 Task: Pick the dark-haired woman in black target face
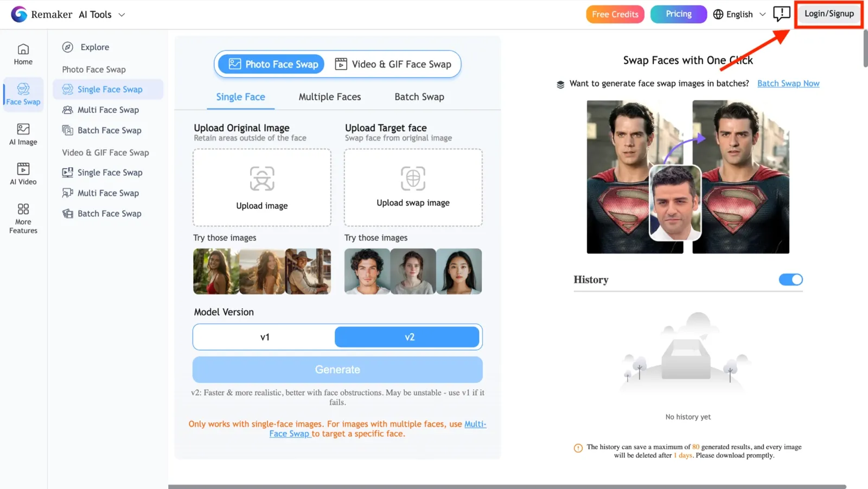459,271
